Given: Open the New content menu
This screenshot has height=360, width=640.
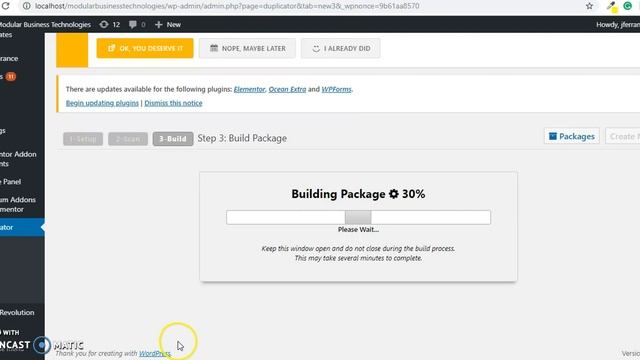Looking at the screenshot, I should pyautogui.click(x=168, y=24).
